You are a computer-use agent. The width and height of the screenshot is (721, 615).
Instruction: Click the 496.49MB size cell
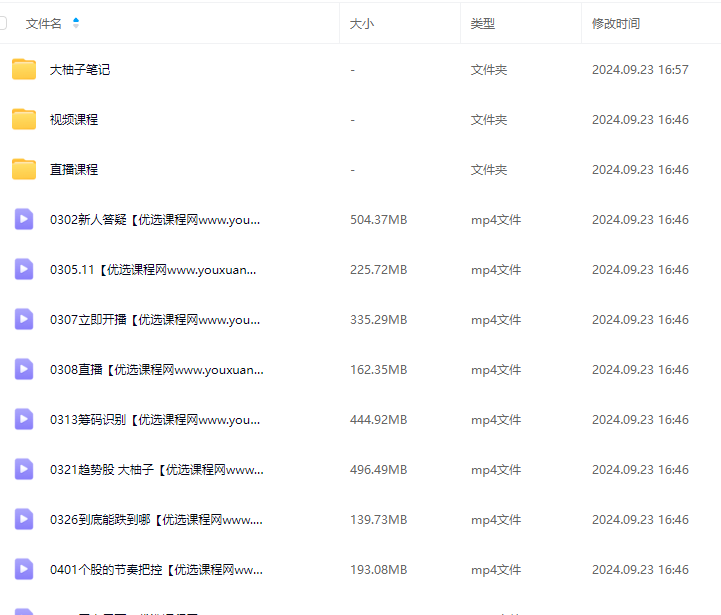point(378,470)
